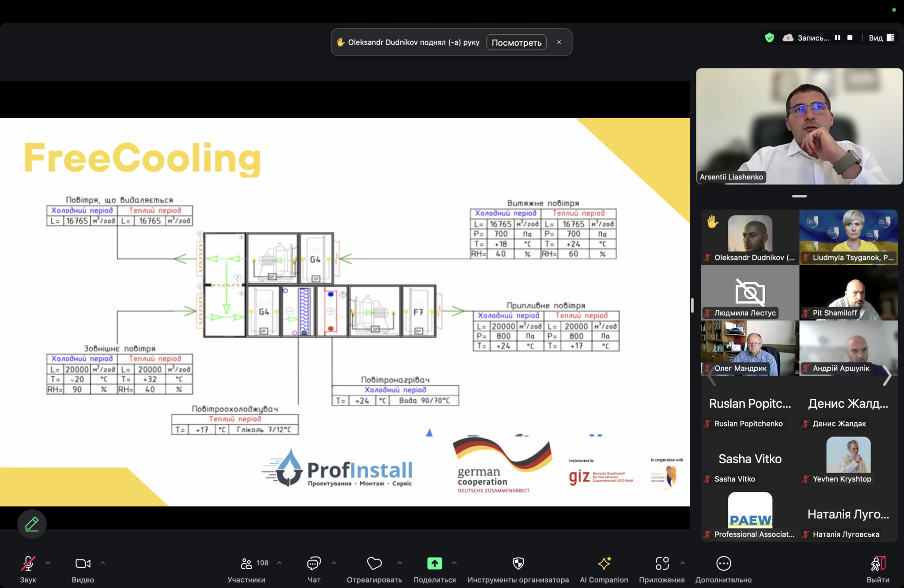Pause the recording
Screen dimensions: 904x588
click(x=838, y=38)
